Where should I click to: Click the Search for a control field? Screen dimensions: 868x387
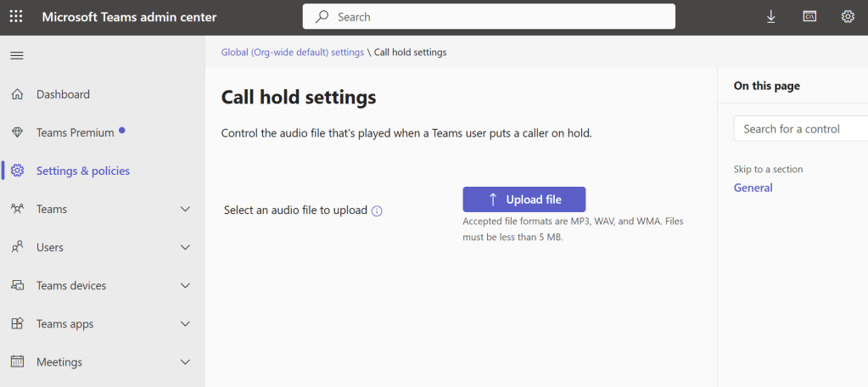click(x=798, y=129)
